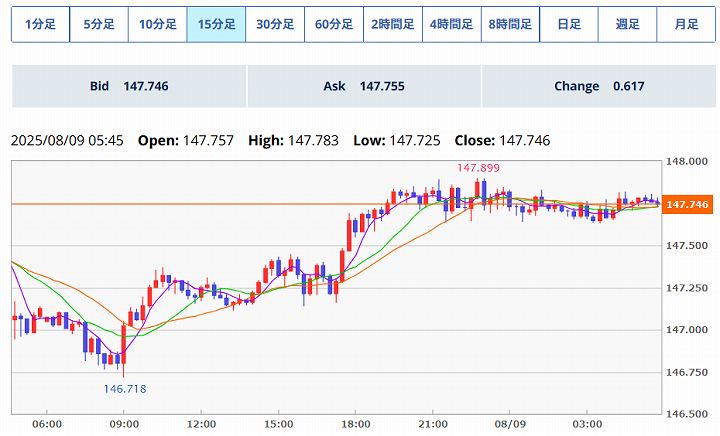Open the 10分足 chart tab

click(158, 24)
